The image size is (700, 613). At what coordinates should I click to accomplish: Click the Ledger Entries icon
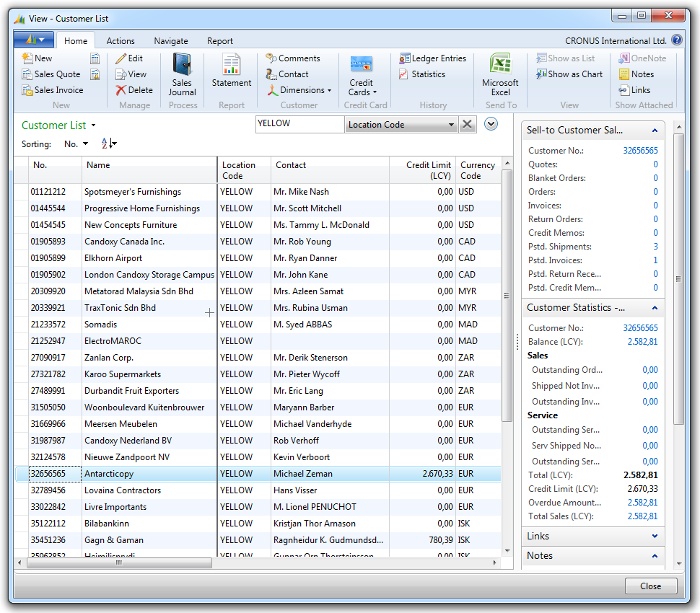click(x=432, y=58)
